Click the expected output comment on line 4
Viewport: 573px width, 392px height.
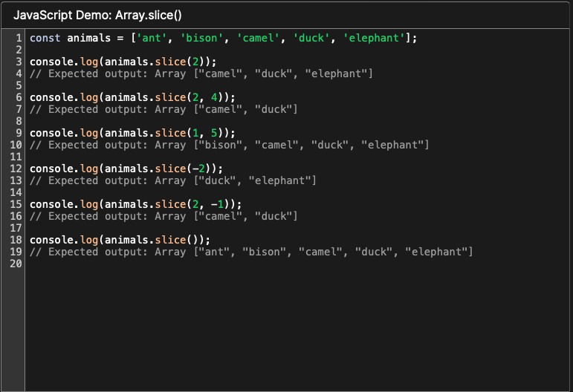point(201,73)
